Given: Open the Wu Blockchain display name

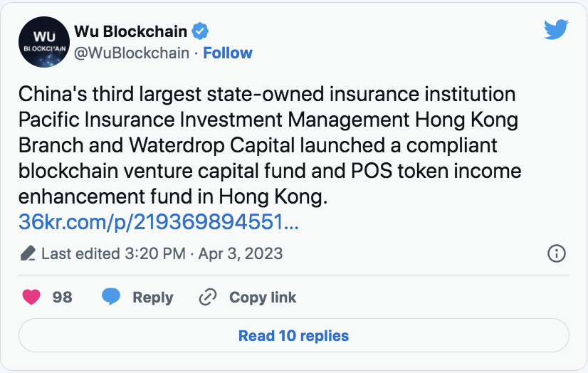Looking at the screenshot, I should click(131, 32).
